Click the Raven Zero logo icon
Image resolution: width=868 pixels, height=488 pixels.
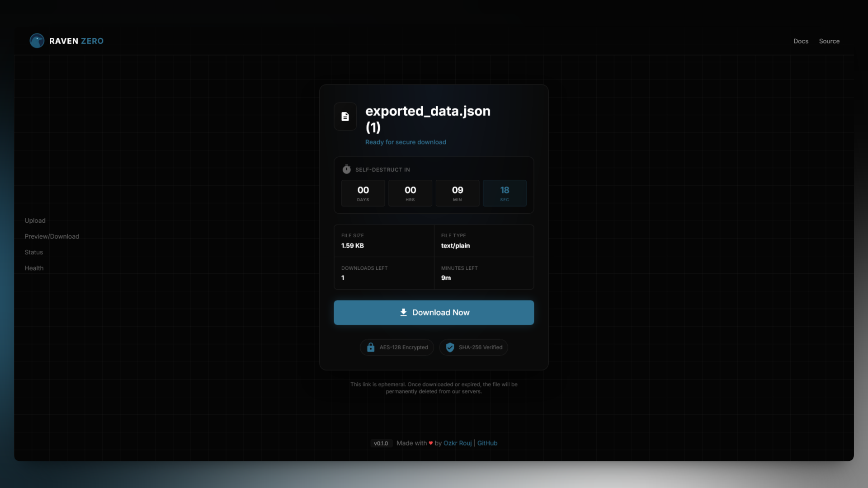click(37, 41)
